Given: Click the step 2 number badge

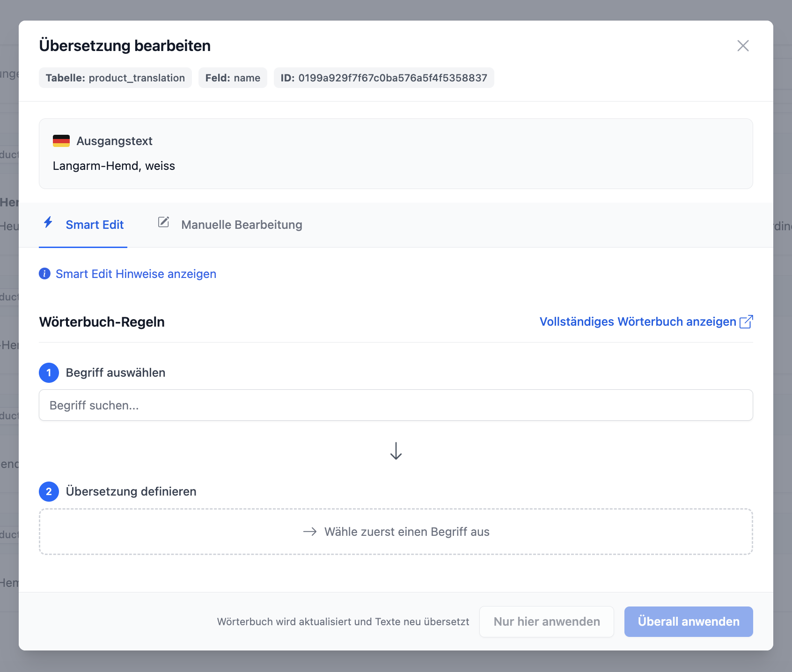Looking at the screenshot, I should (49, 492).
